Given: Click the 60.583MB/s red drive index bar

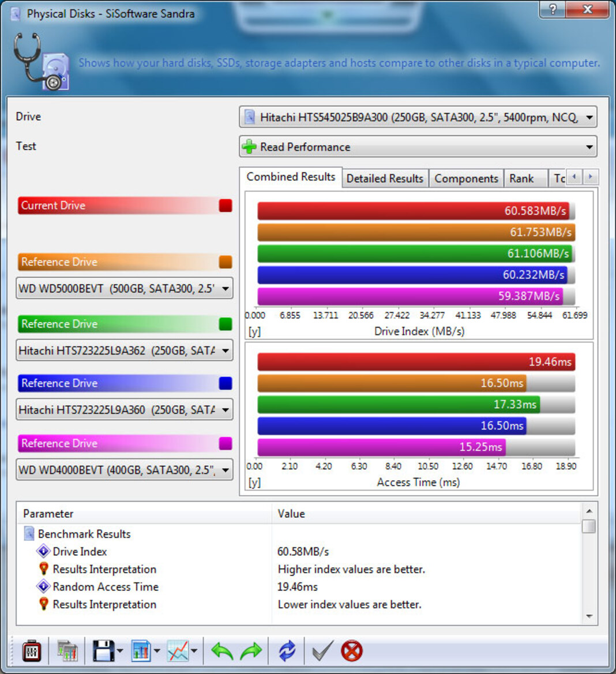Looking at the screenshot, I should (x=414, y=210).
